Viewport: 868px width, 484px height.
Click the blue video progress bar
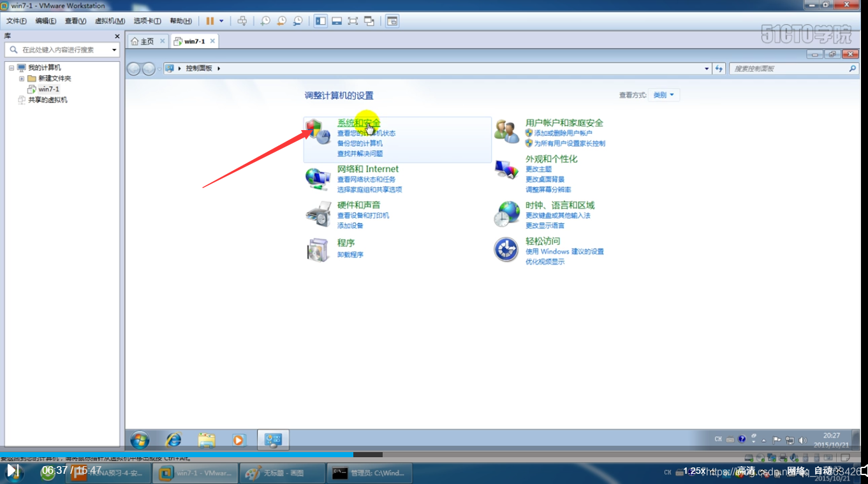tap(177, 455)
